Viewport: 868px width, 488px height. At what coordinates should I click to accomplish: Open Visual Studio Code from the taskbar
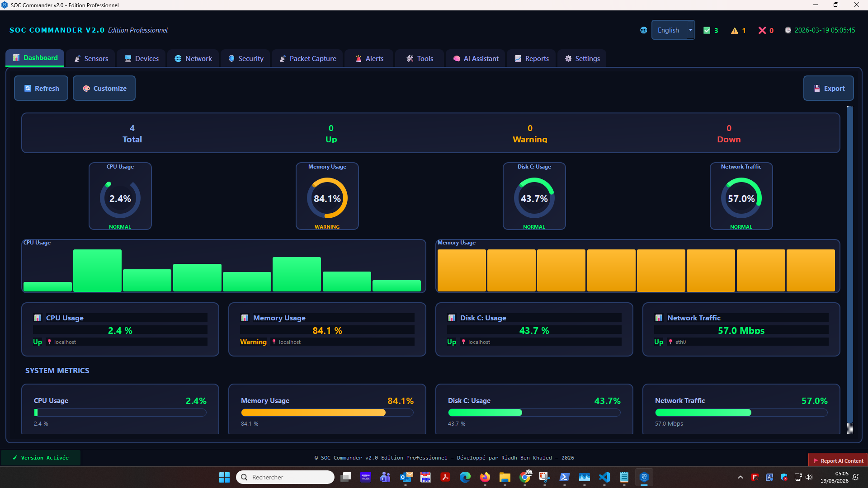pos(604,477)
